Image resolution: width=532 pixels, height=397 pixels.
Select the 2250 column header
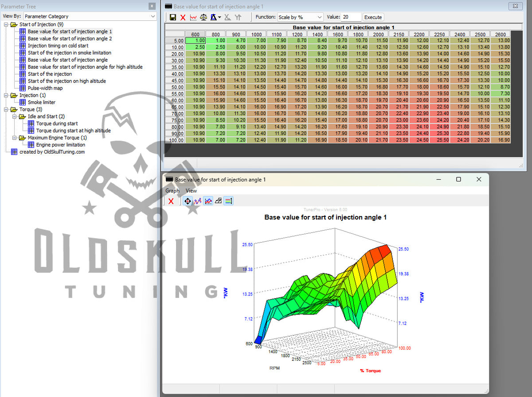pos(439,35)
